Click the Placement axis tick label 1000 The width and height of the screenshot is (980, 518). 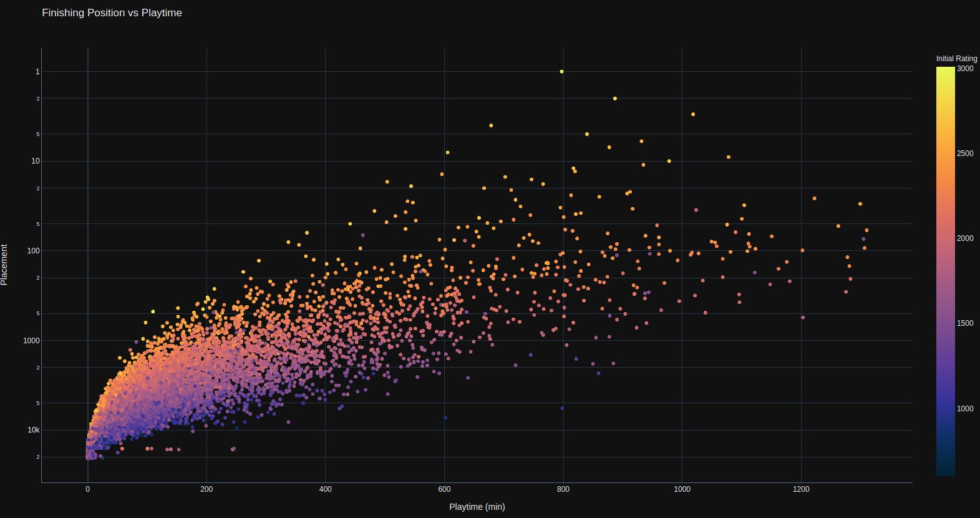(x=31, y=341)
